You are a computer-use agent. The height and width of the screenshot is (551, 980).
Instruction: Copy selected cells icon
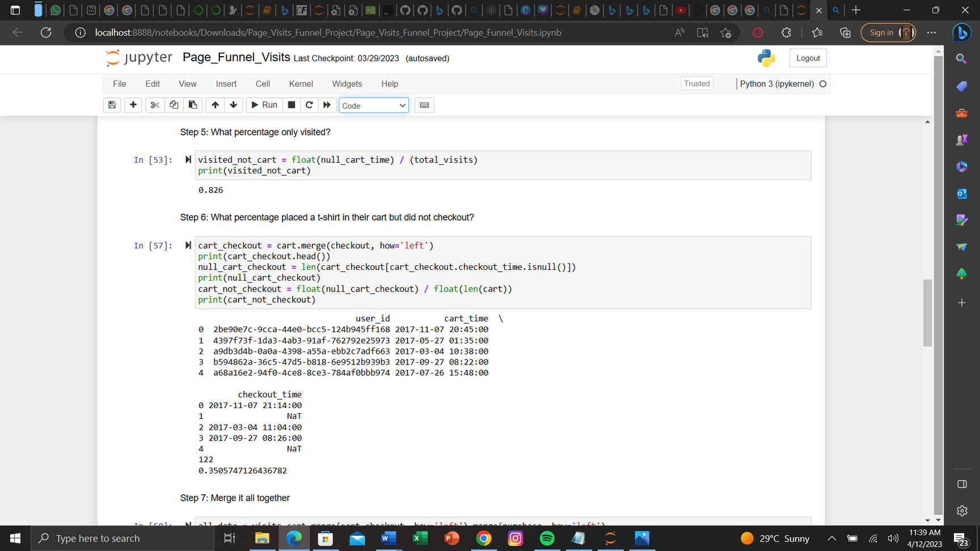[174, 105]
